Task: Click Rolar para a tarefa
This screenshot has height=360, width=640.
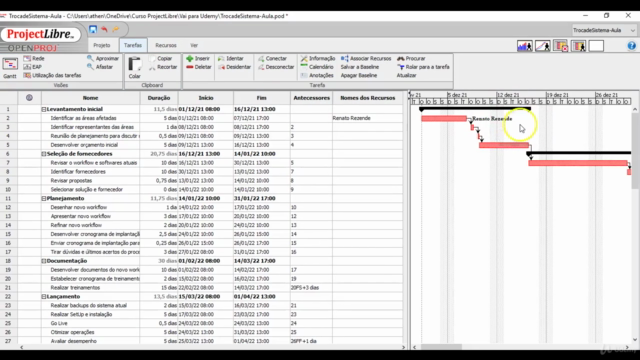Action: (423, 67)
